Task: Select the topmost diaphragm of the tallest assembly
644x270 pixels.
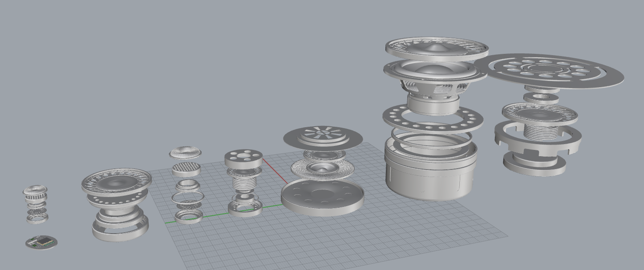Action: coord(437,48)
